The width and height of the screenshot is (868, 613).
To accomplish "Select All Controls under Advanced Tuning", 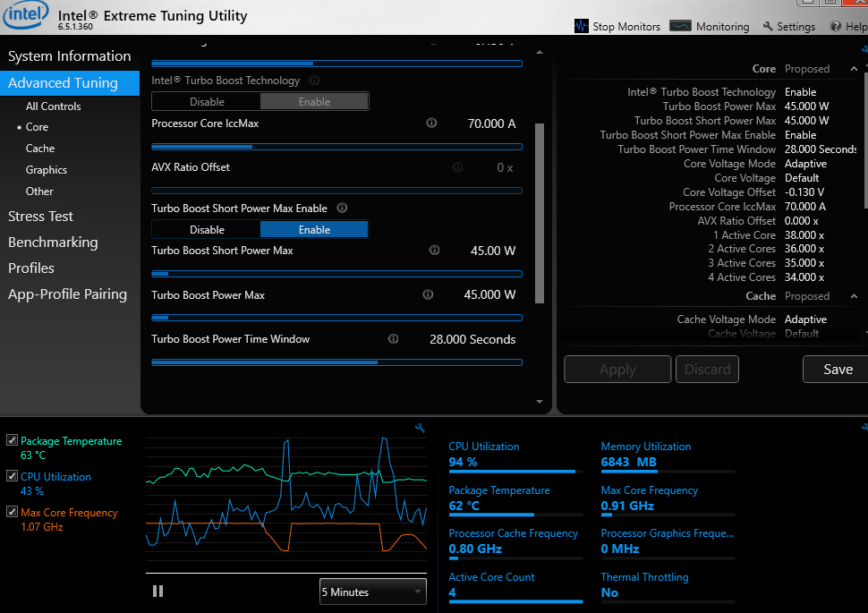I will [53, 106].
